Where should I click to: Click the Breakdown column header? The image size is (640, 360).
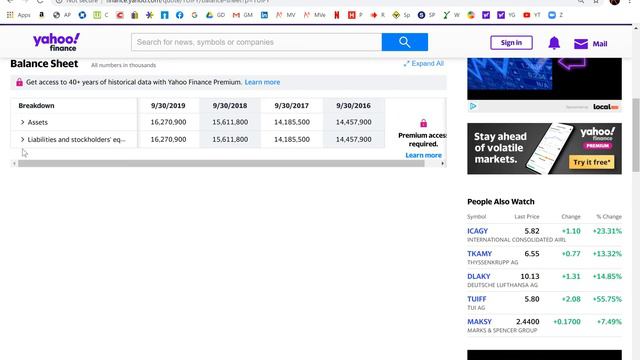36,106
